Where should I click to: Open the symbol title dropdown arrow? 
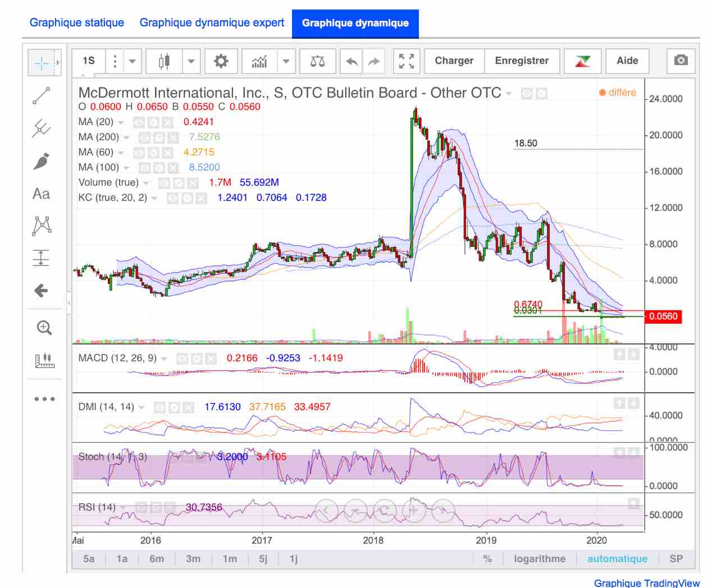coord(509,94)
